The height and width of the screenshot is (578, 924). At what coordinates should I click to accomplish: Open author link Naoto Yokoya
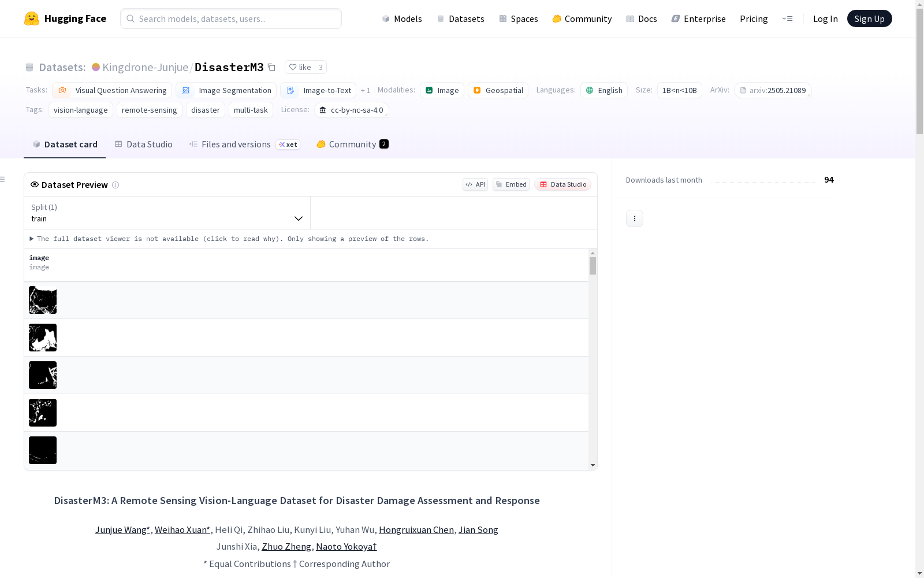point(346,547)
